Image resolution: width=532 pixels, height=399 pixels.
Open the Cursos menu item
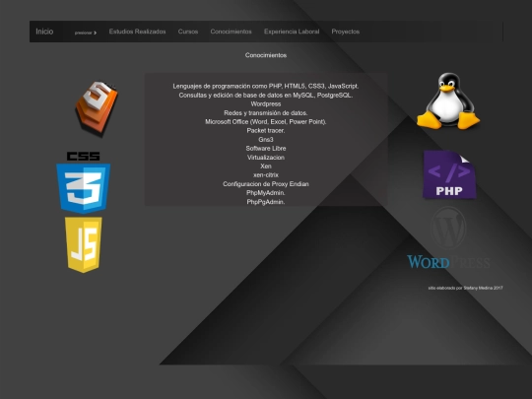pyautogui.click(x=188, y=32)
